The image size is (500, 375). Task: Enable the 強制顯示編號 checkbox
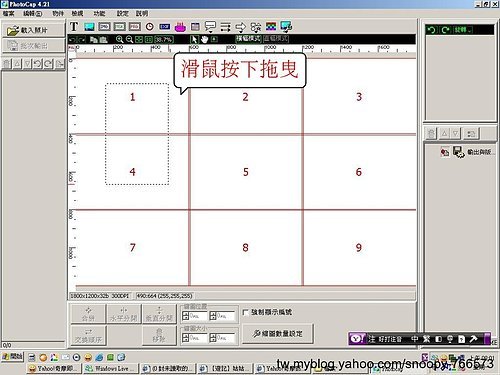(246, 312)
